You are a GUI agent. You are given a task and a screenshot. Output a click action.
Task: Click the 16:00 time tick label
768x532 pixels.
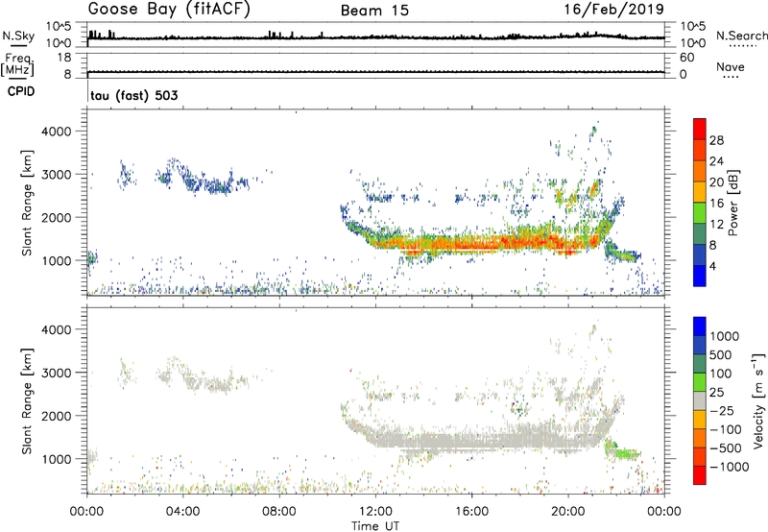(471, 512)
